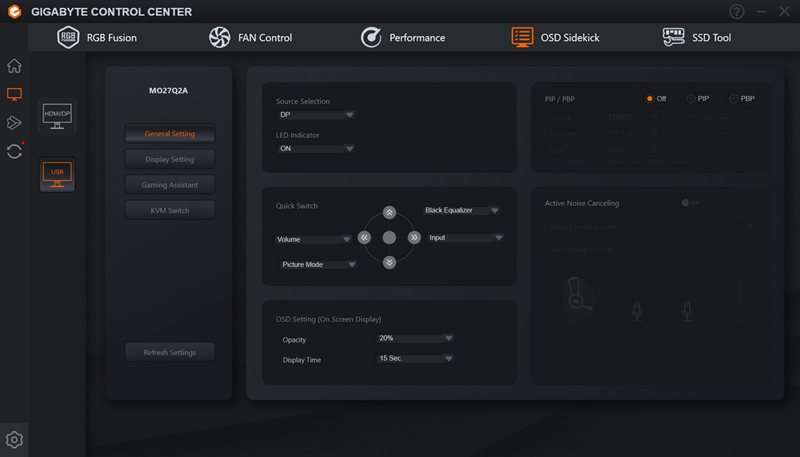Click the Quick Switch up arrow button
800x457 pixels.
click(389, 213)
